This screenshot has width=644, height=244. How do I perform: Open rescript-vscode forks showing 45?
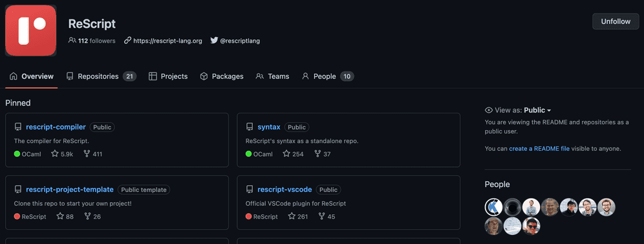[x=327, y=216]
